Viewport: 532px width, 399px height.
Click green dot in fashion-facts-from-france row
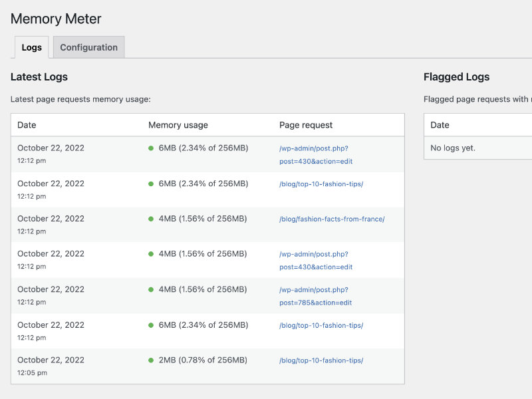click(x=151, y=219)
